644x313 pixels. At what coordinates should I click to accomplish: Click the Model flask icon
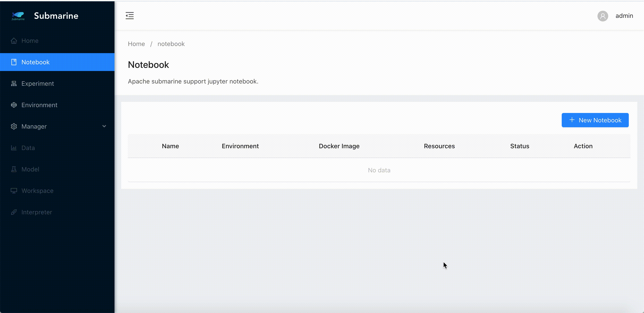(14, 169)
